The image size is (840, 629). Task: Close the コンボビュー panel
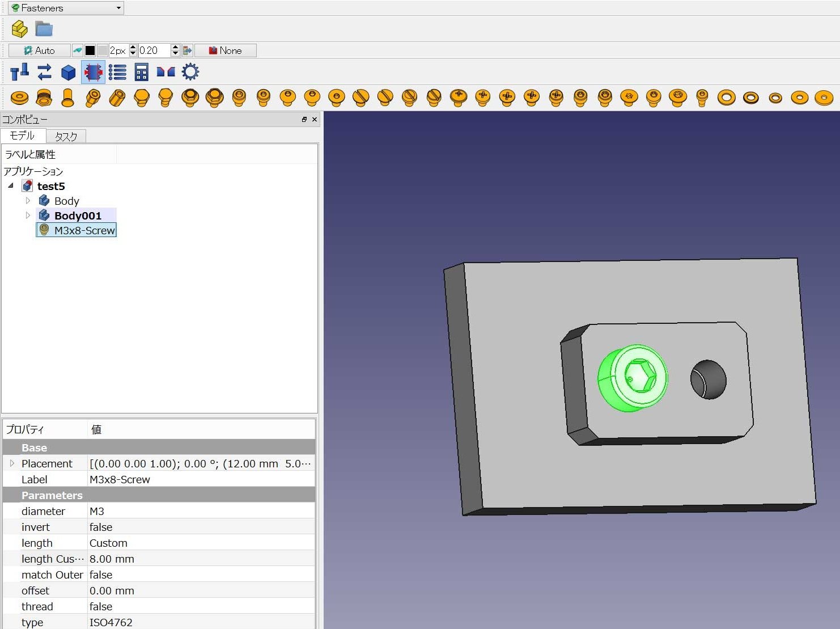click(315, 119)
